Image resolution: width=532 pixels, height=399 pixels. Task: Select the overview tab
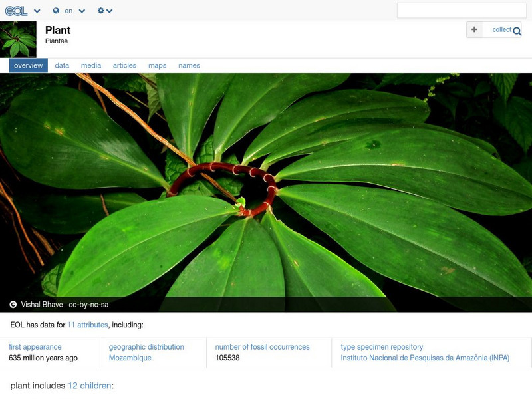point(28,66)
